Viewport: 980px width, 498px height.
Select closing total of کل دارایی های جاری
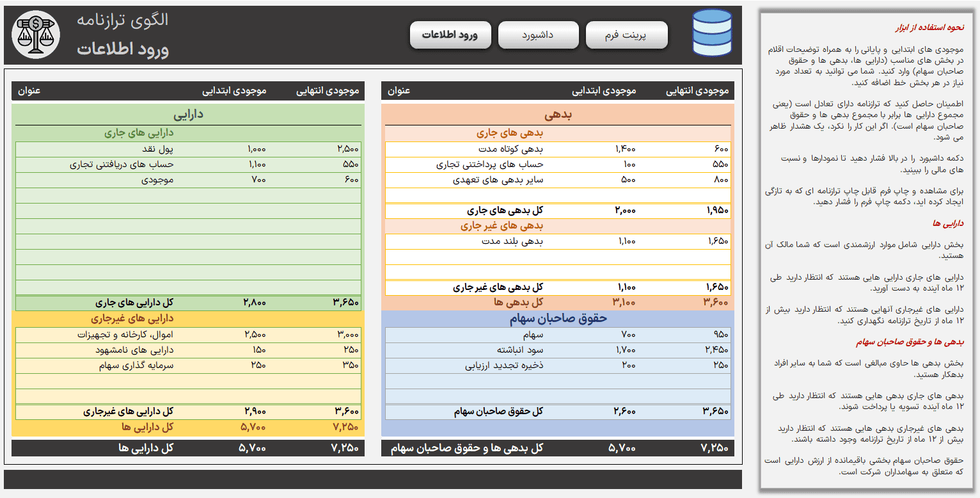pyautogui.click(x=346, y=303)
